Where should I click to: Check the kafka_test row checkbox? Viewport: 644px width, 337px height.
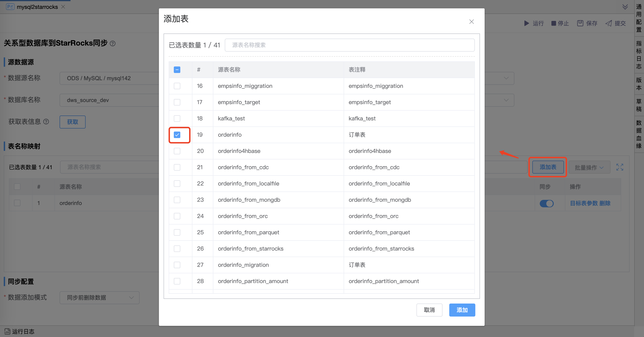tap(177, 118)
